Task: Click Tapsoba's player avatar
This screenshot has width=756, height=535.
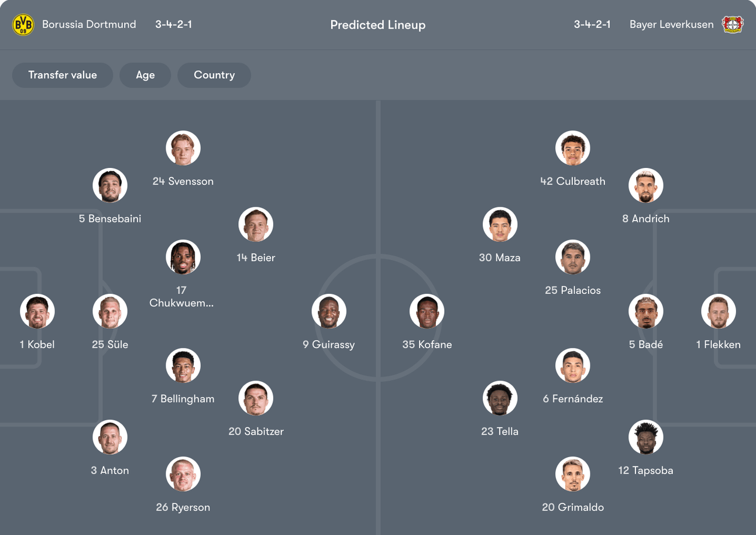Action: pos(646,437)
